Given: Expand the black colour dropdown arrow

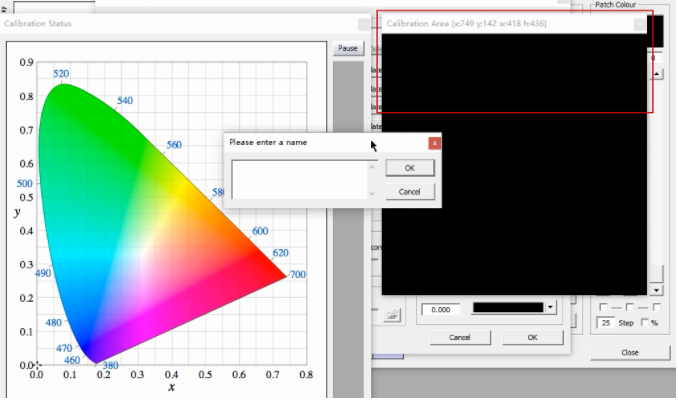Looking at the screenshot, I should [550, 308].
